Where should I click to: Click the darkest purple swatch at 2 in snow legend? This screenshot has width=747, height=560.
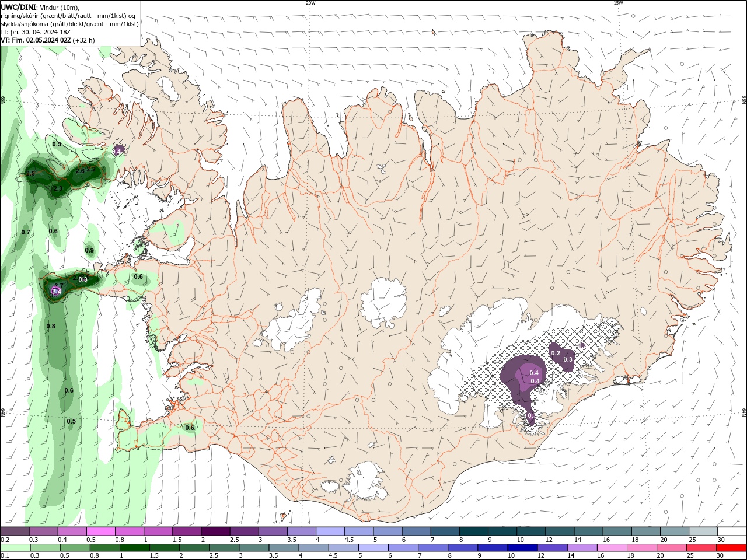215,531
